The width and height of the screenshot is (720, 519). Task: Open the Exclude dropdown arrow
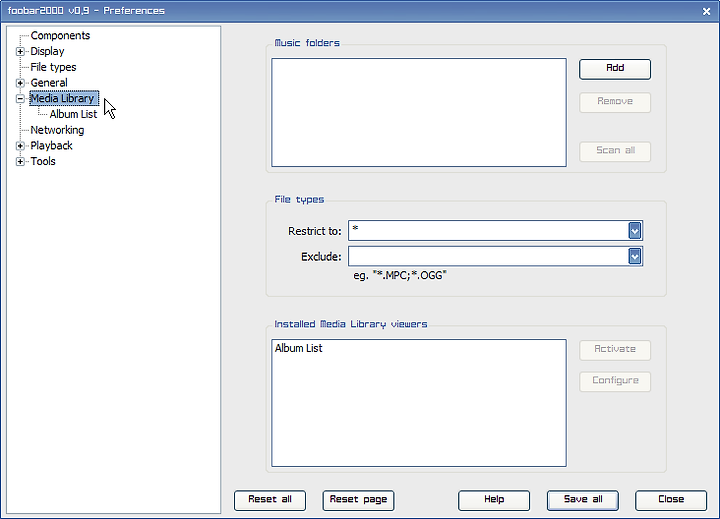[635, 256]
